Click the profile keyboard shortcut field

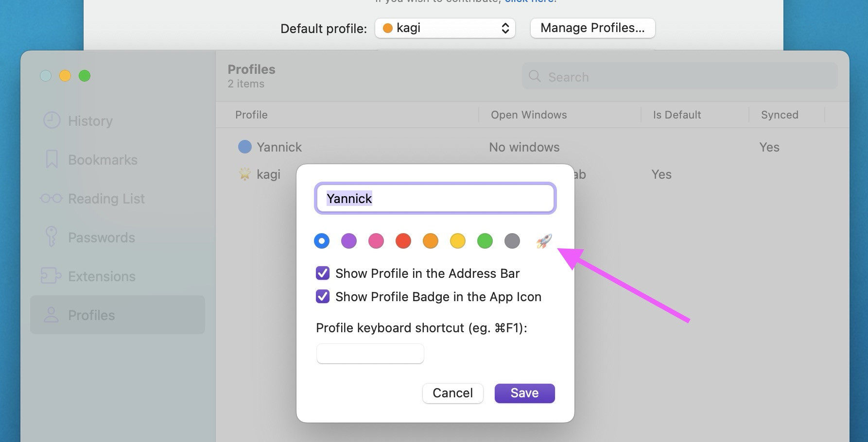370,354
